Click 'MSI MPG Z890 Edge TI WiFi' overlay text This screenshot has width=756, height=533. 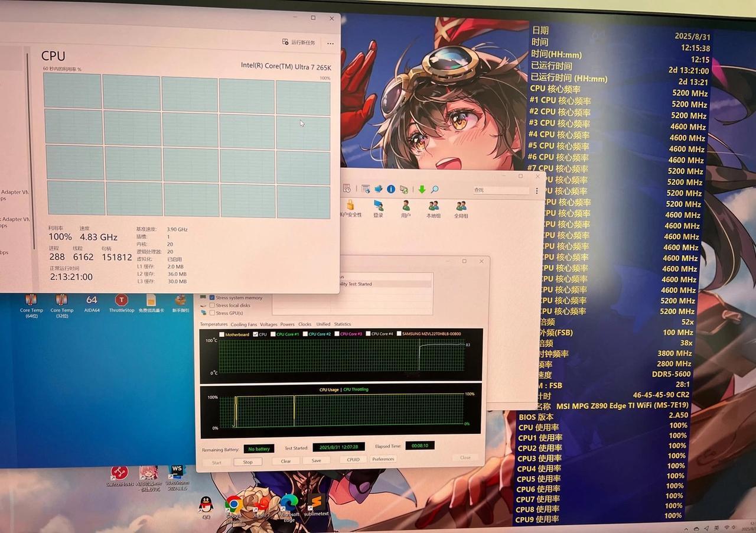623,406
